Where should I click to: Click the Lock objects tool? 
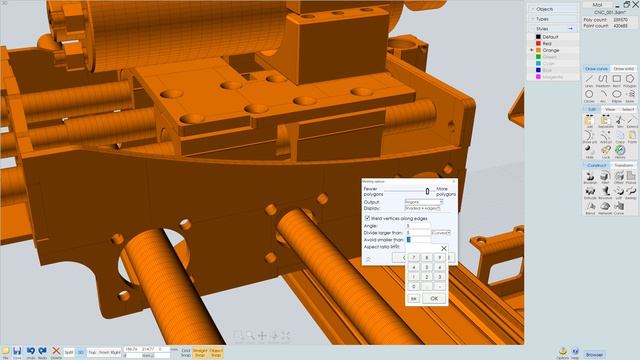pos(606,152)
